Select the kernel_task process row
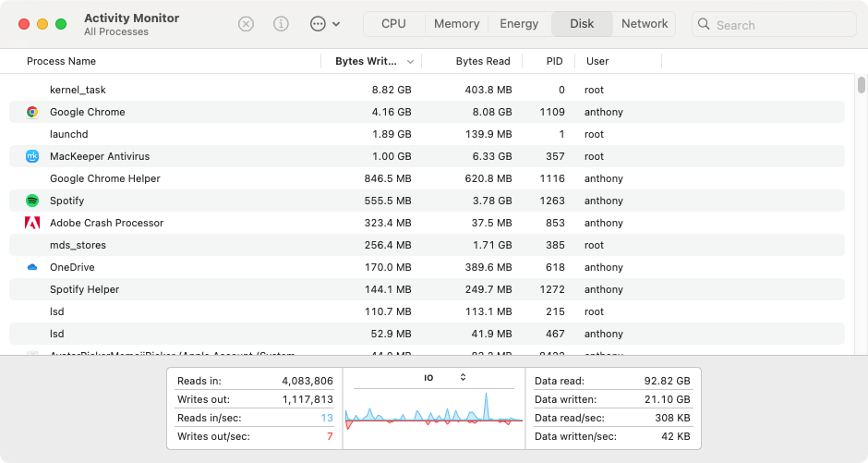 point(427,90)
